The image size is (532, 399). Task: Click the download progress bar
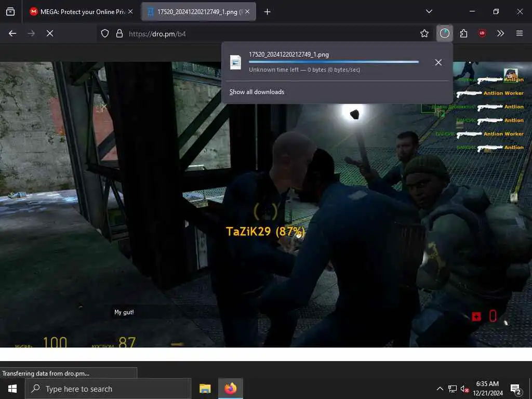pos(334,62)
